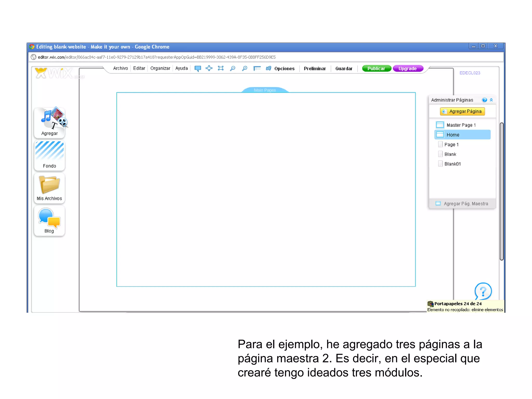
Task: Click the speech bubble comment icon
Action: 198,69
